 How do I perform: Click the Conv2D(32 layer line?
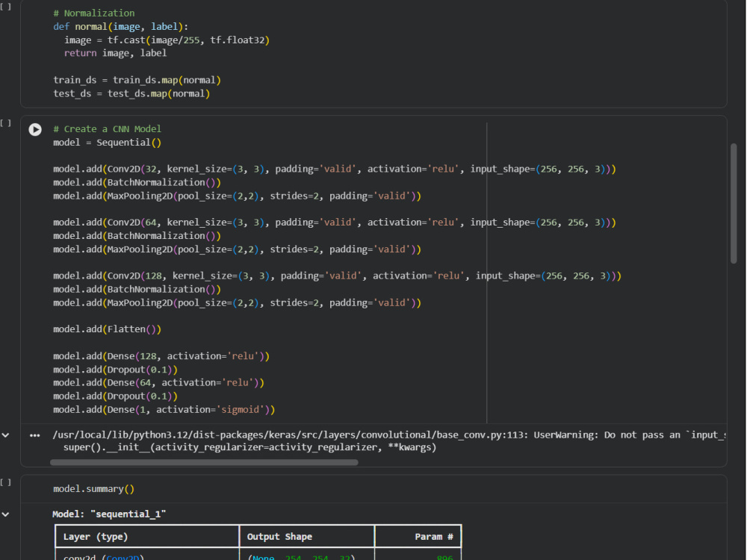coord(335,169)
